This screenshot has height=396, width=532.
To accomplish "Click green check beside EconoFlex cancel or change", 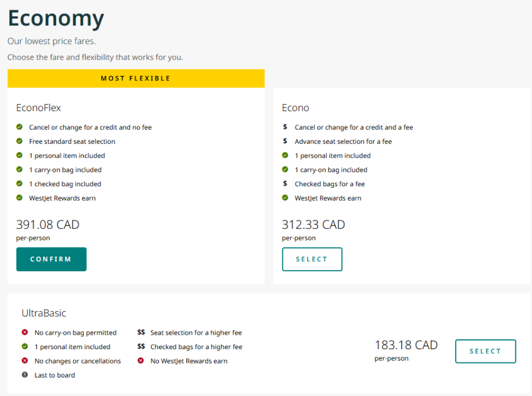I will 20,127.
